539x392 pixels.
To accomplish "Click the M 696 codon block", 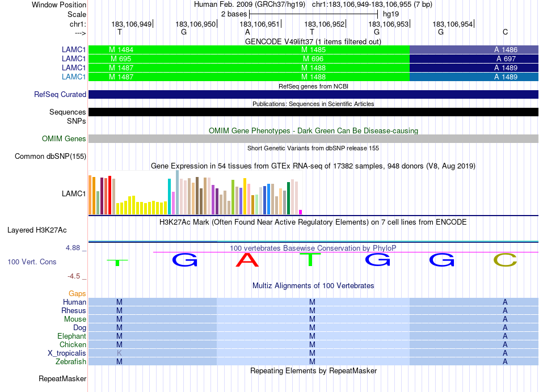I will (313, 59).
